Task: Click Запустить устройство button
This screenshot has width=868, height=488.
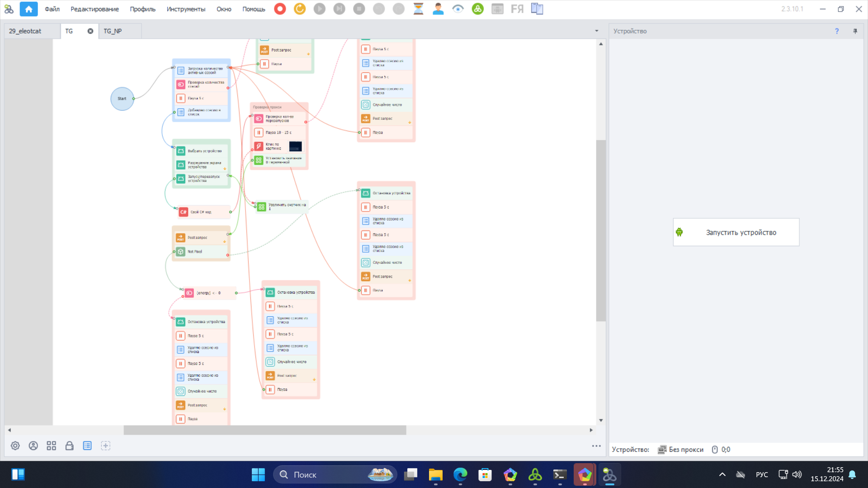Action: click(x=736, y=232)
